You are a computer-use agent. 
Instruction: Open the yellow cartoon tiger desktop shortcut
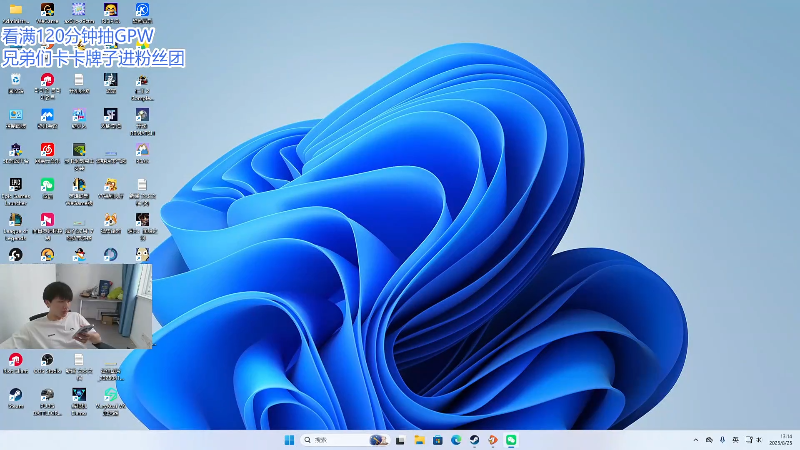pyautogui.click(x=111, y=184)
